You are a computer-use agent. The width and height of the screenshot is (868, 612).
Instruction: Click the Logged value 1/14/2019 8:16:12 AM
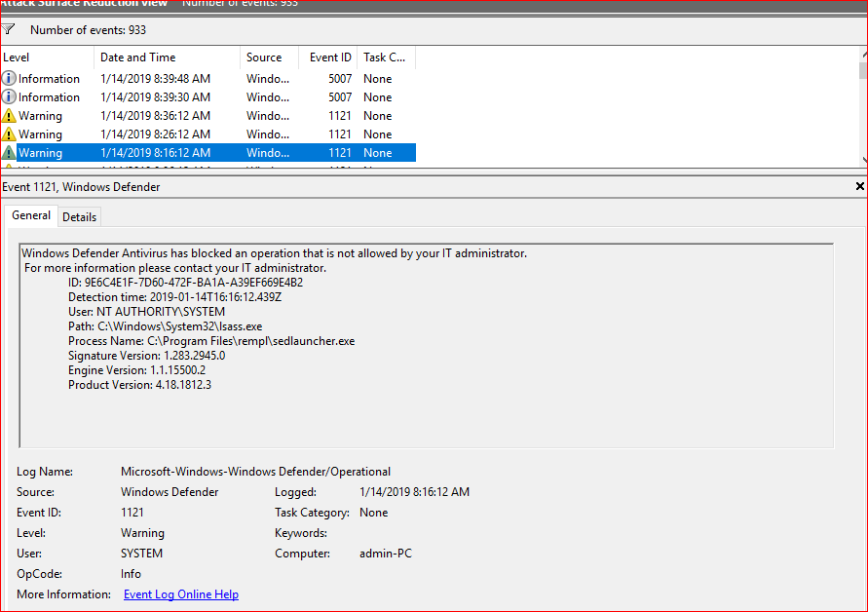[414, 492]
